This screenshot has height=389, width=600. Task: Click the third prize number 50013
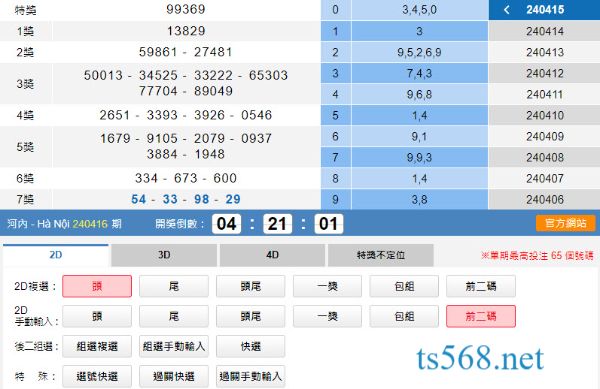click(x=103, y=75)
